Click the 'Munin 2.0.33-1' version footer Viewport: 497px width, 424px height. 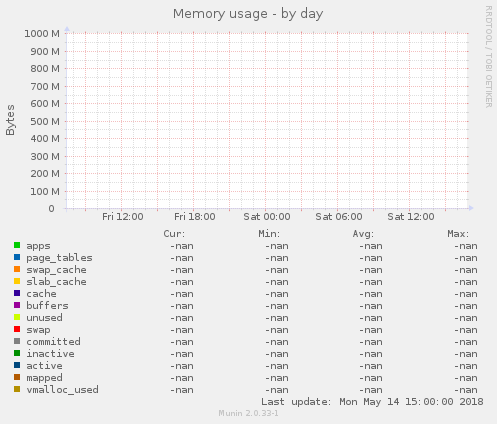(248, 413)
